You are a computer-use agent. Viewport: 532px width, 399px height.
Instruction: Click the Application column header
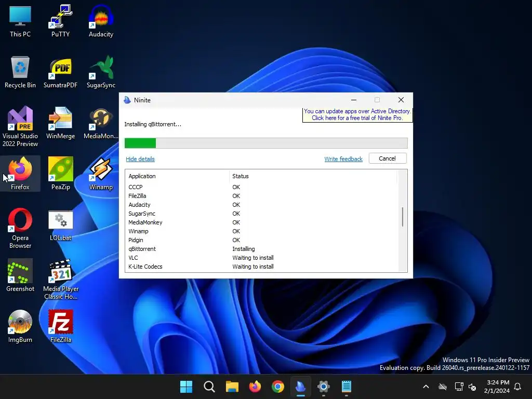(x=178, y=176)
